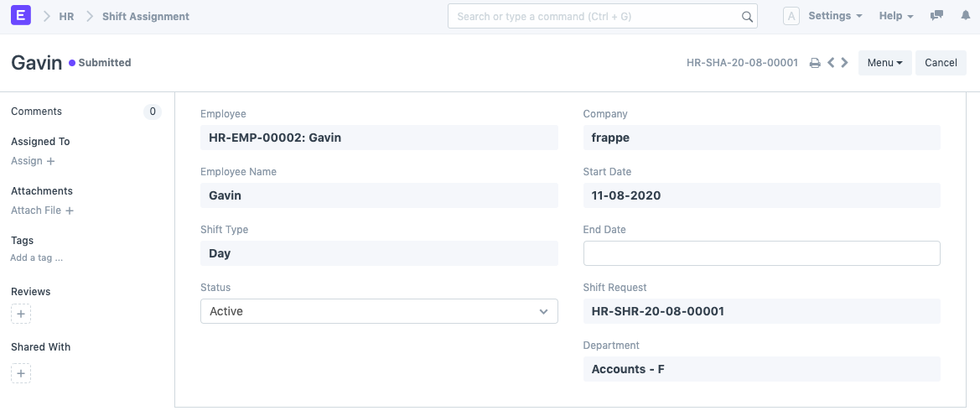This screenshot has width=980, height=416.
Task: Go to previous document arrow
Action: (x=831, y=63)
